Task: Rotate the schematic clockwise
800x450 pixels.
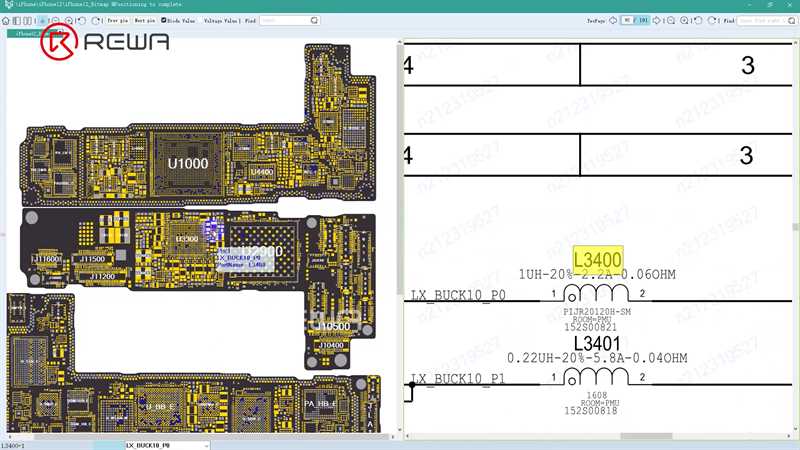Action: 712,20
